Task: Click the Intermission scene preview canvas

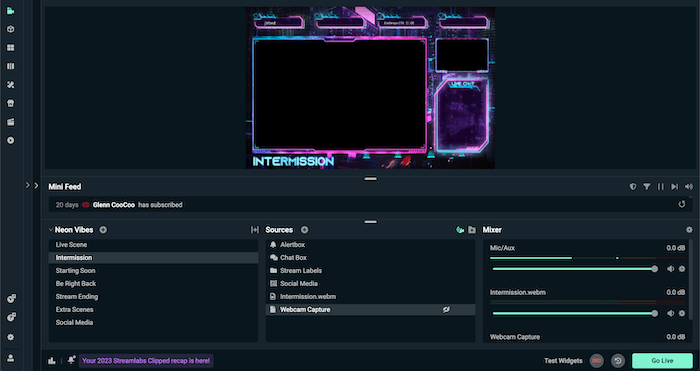Action: click(370, 88)
